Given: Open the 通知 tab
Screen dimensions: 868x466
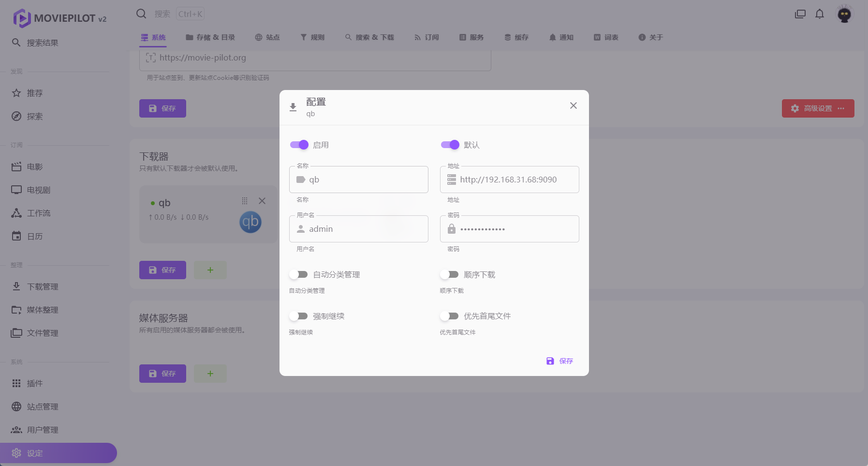Looking at the screenshot, I should click(x=561, y=37).
